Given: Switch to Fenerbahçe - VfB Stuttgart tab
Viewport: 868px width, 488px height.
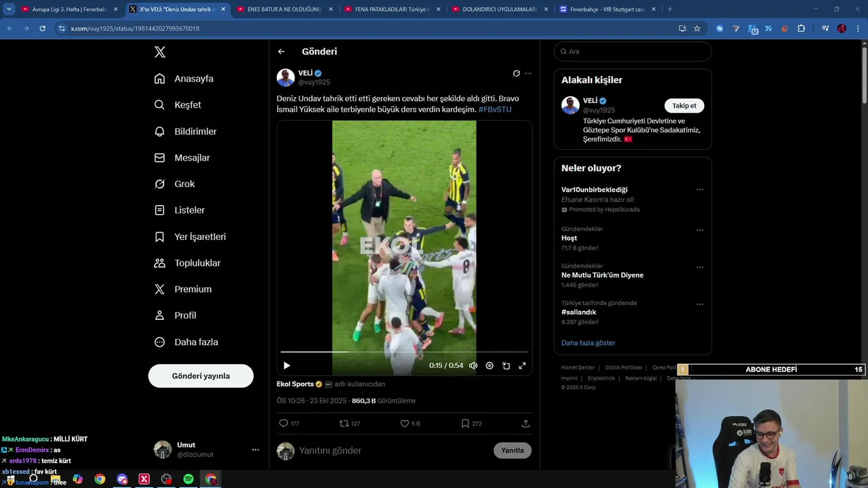Looking at the screenshot, I should (607, 9).
